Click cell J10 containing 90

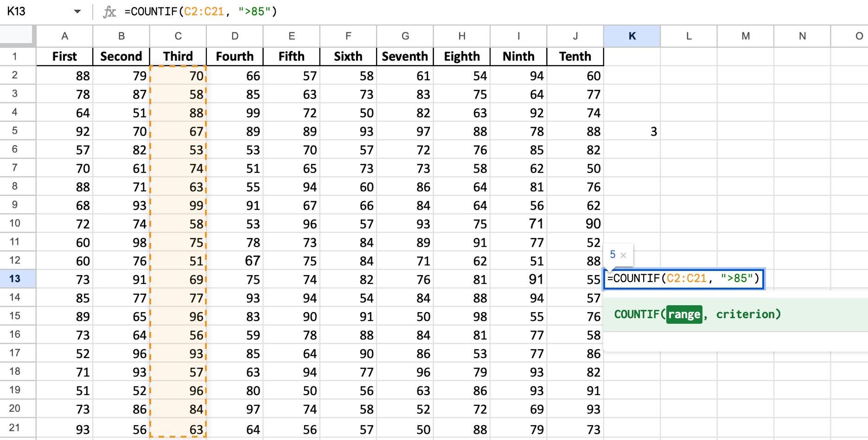tap(575, 224)
